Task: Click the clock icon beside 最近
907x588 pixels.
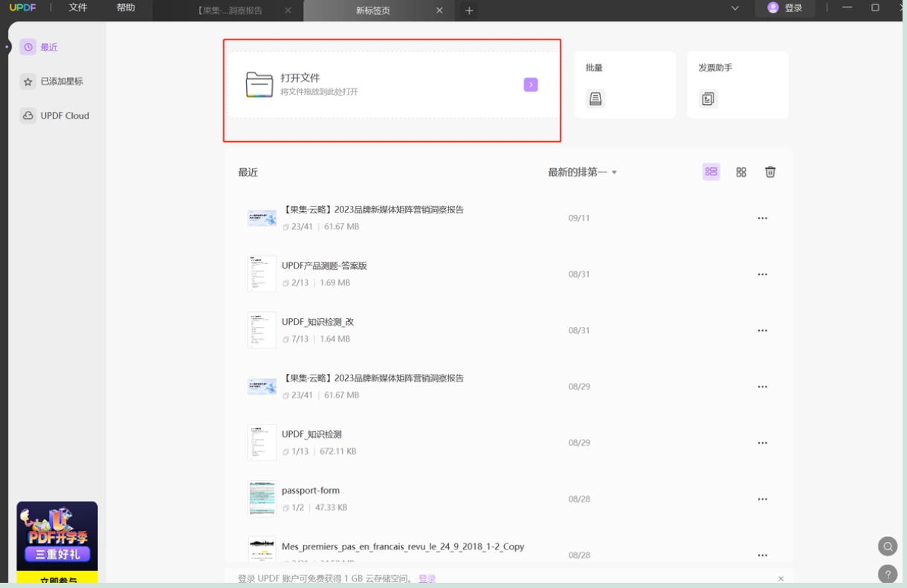Action: (x=28, y=47)
